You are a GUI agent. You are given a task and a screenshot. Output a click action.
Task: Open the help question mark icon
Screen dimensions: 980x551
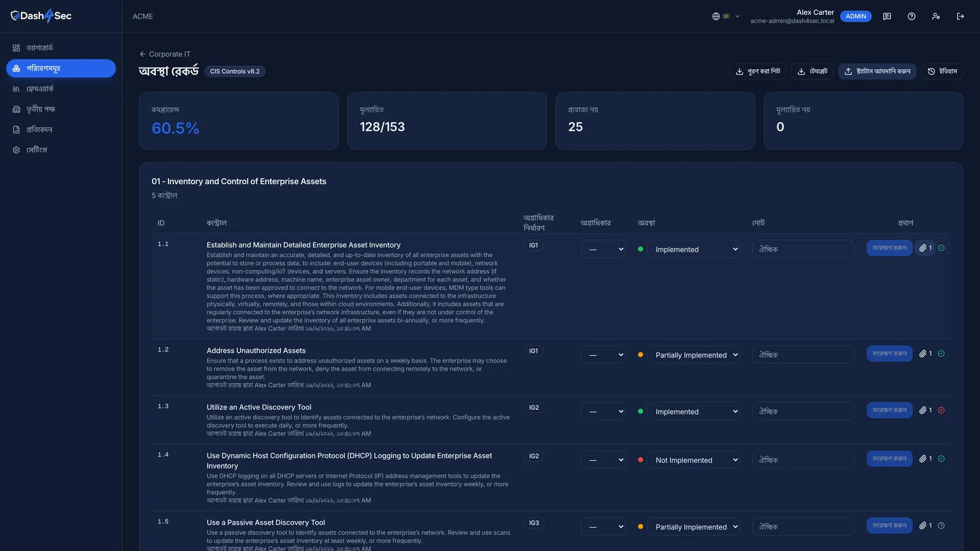click(x=911, y=17)
